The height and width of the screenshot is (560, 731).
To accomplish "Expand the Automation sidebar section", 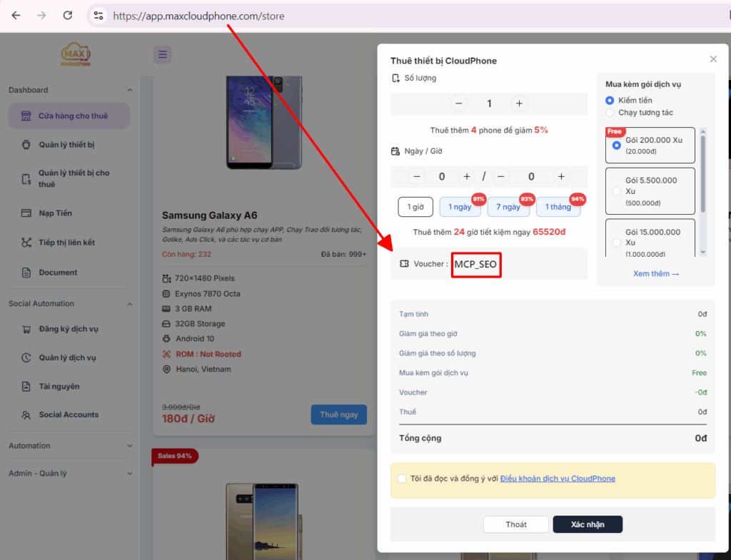I will tap(129, 446).
